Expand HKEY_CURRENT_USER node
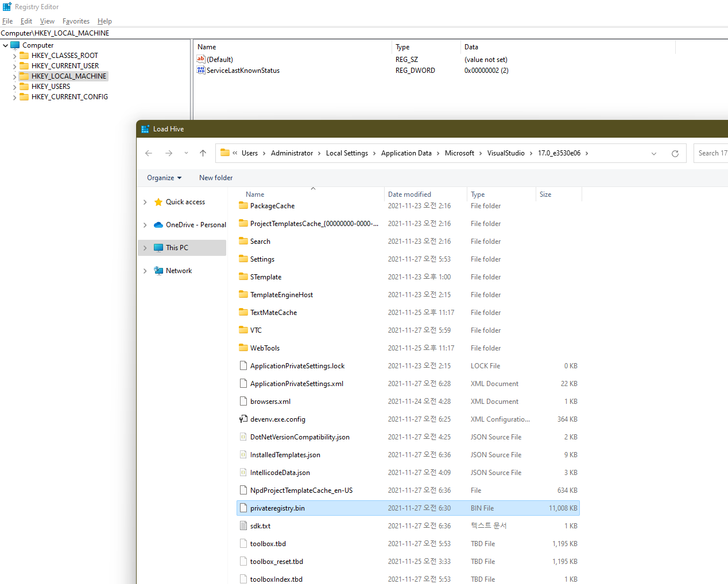 coord(14,66)
